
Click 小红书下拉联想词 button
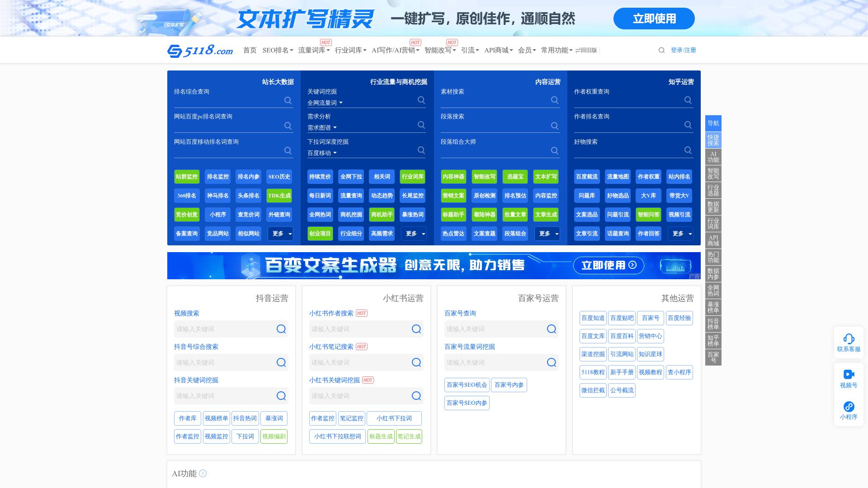[x=337, y=436]
